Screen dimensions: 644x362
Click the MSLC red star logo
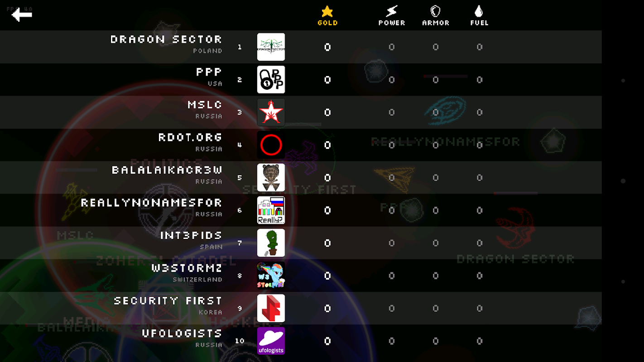click(271, 112)
